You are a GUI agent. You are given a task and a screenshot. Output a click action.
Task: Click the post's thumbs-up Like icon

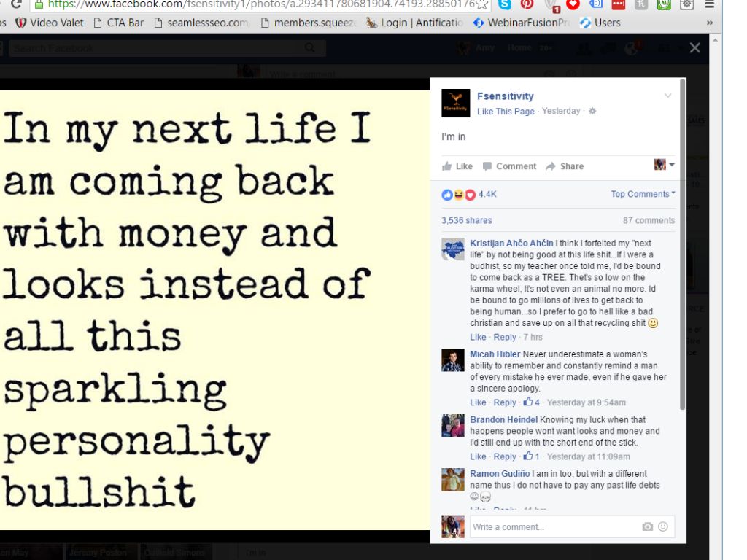tap(446, 166)
